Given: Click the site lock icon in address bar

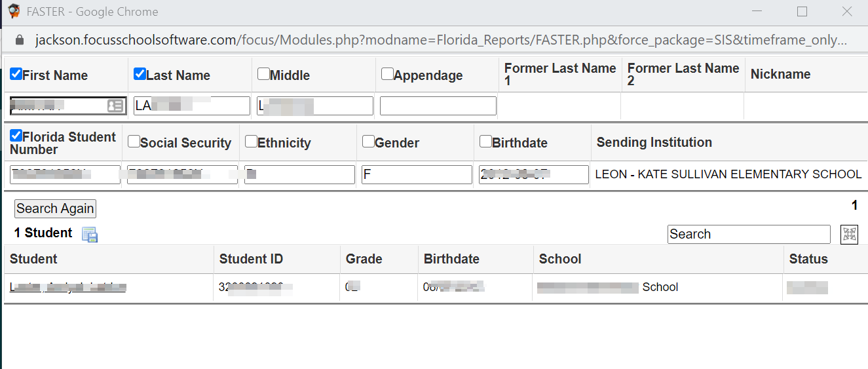Looking at the screenshot, I should pyautogui.click(x=19, y=40).
